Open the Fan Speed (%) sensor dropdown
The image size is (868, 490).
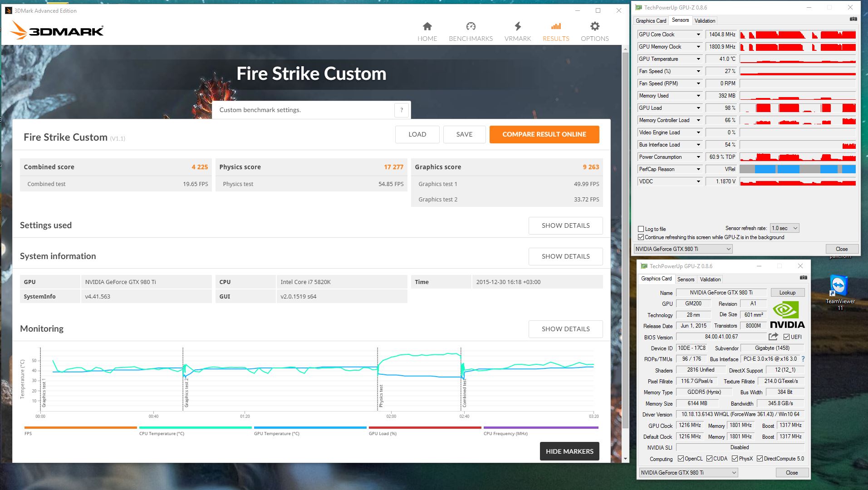click(698, 71)
